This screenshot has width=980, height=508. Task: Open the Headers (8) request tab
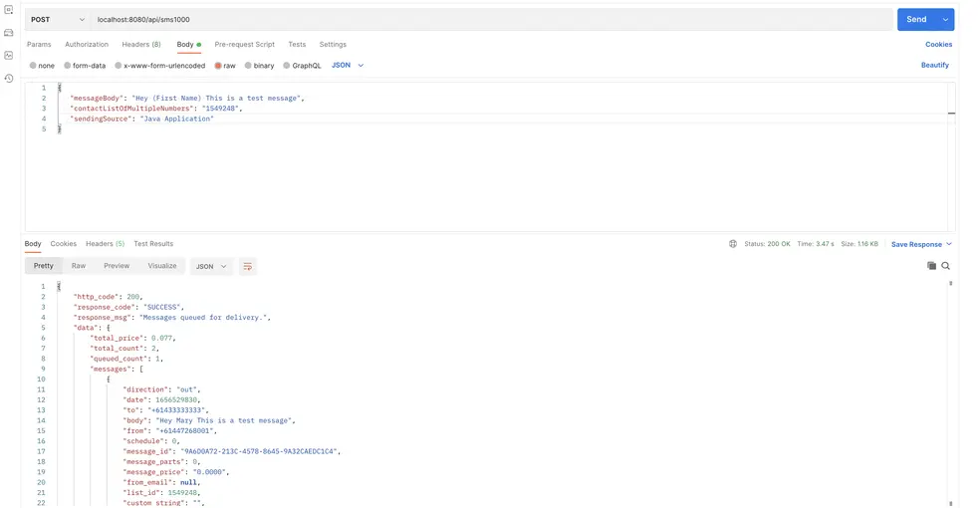click(x=141, y=45)
